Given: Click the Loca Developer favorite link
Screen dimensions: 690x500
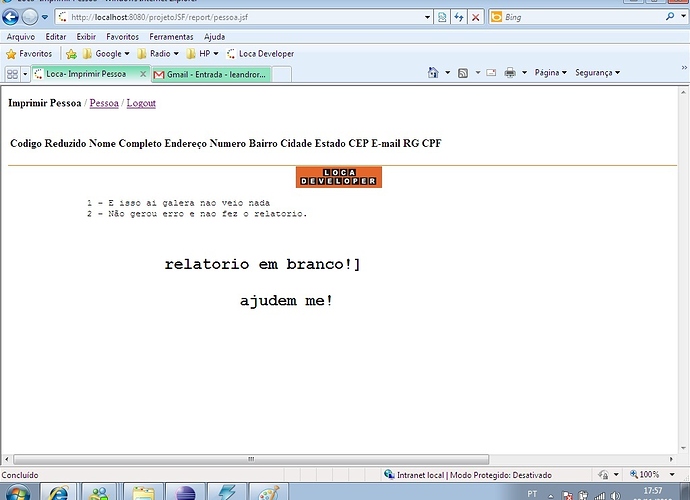Looking at the screenshot, I should tap(260, 54).
